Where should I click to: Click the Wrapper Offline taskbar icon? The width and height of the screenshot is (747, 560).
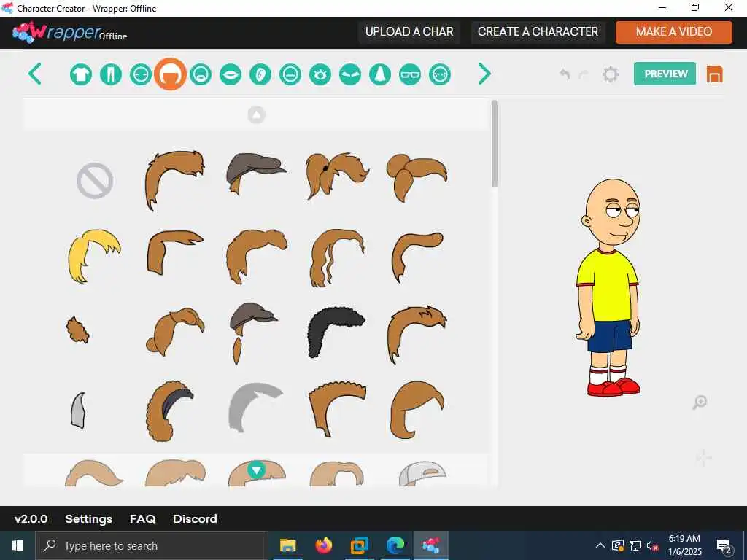[430, 545]
